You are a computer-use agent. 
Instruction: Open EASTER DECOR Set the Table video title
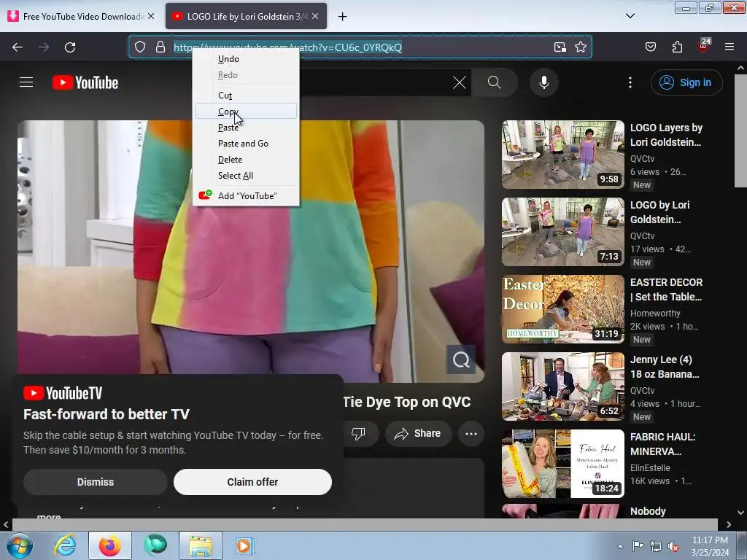pyautogui.click(x=666, y=289)
